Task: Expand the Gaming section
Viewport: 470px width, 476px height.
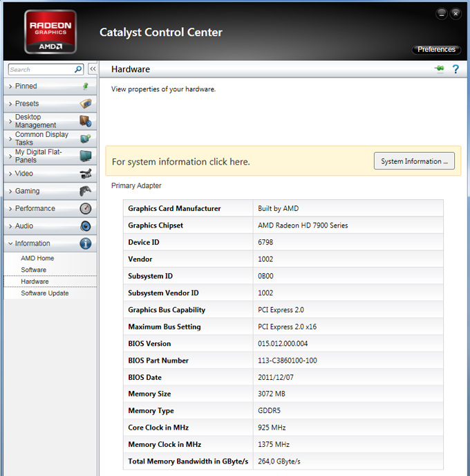Action: point(50,191)
